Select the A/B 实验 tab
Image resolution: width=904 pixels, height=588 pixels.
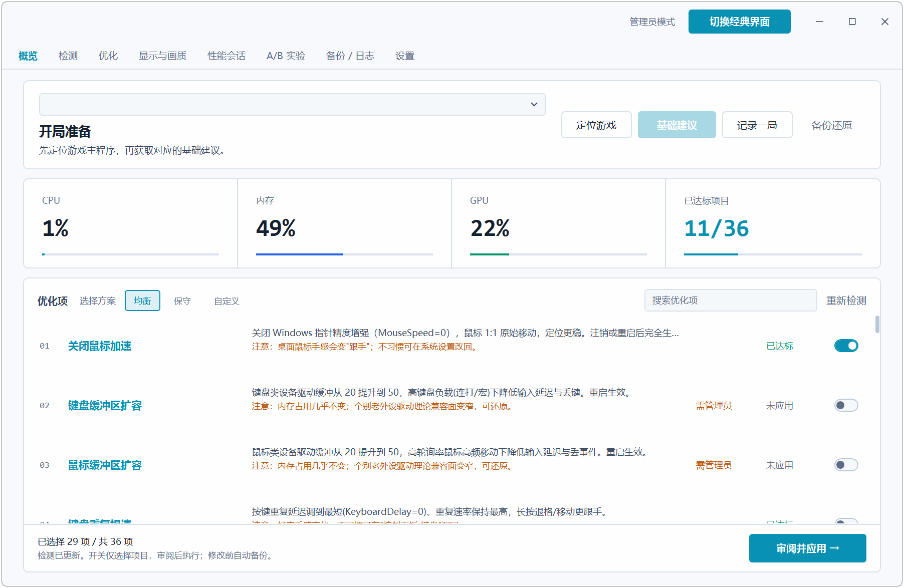tap(286, 56)
